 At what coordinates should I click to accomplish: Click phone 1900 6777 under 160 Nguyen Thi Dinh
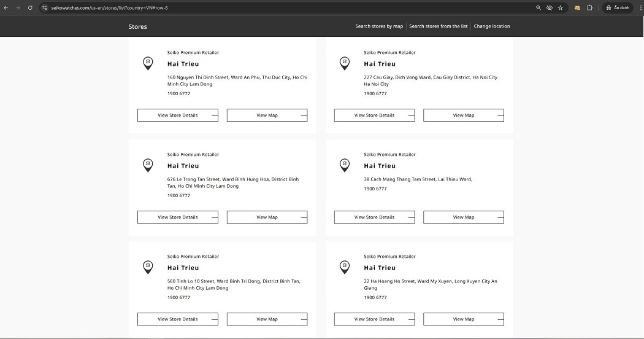pyautogui.click(x=178, y=94)
